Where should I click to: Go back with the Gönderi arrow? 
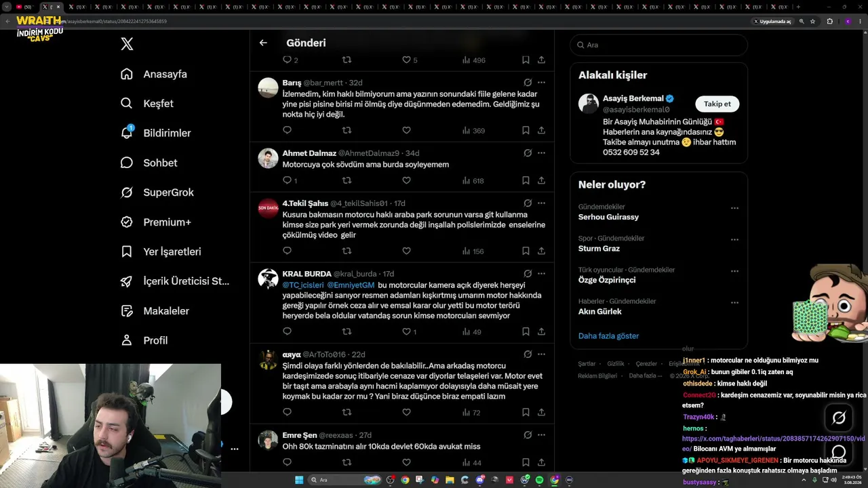point(263,43)
